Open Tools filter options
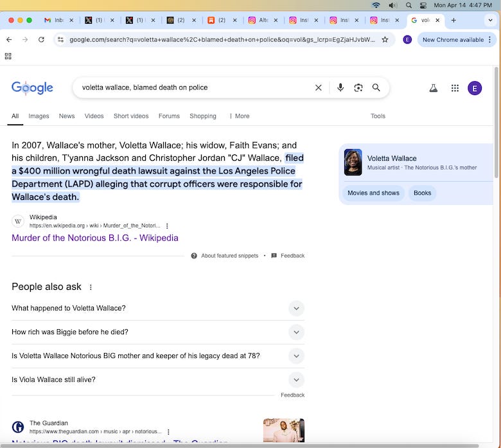The image size is (501, 448). click(x=378, y=116)
